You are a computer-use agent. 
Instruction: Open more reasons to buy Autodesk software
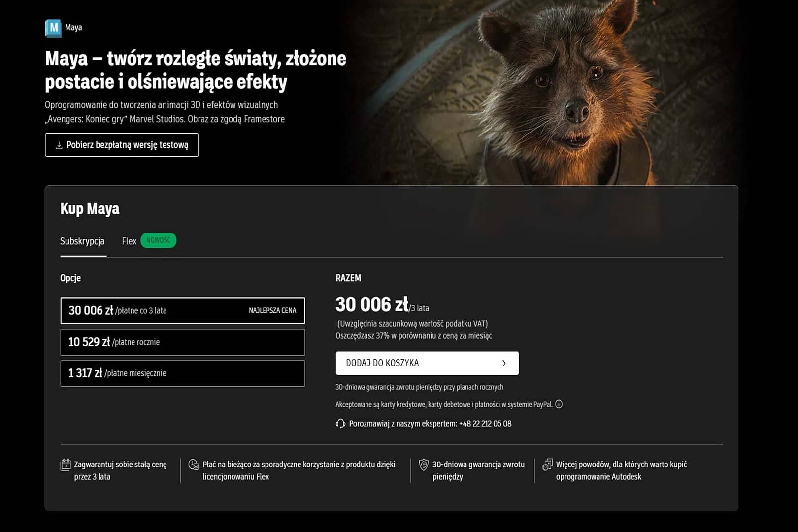point(621,470)
